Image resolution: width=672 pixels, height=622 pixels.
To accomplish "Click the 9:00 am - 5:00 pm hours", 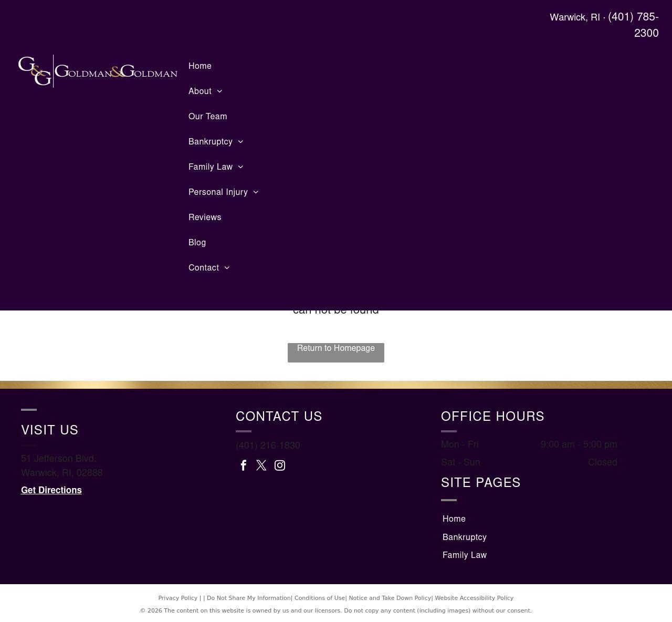I will (579, 444).
